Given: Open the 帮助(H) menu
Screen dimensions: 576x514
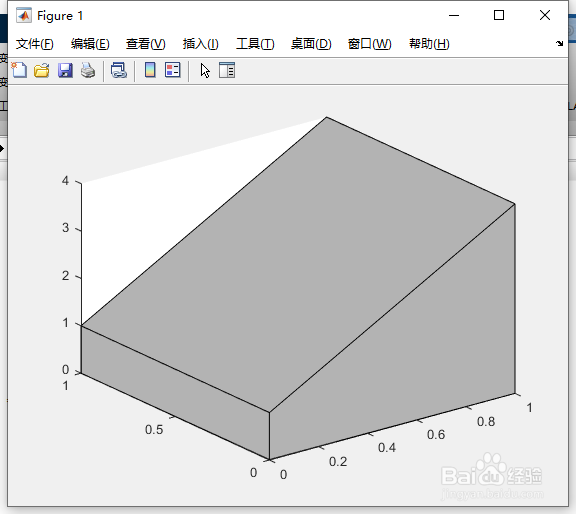Looking at the screenshot, I should [429, 44].
